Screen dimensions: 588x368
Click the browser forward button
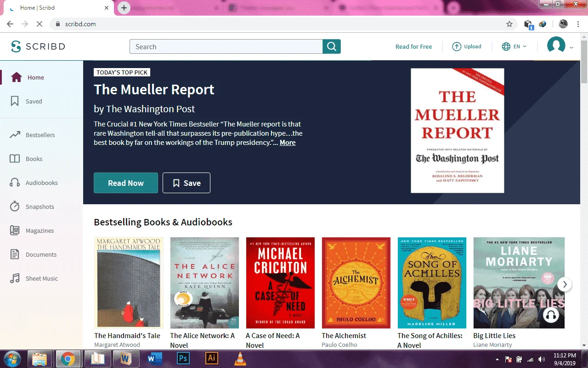(x=25, y=24)
